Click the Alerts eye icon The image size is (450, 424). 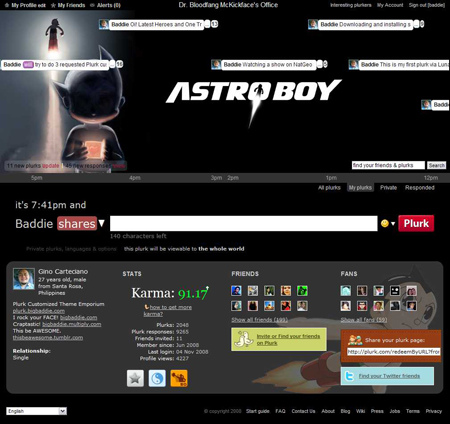[x=92, y=5]
